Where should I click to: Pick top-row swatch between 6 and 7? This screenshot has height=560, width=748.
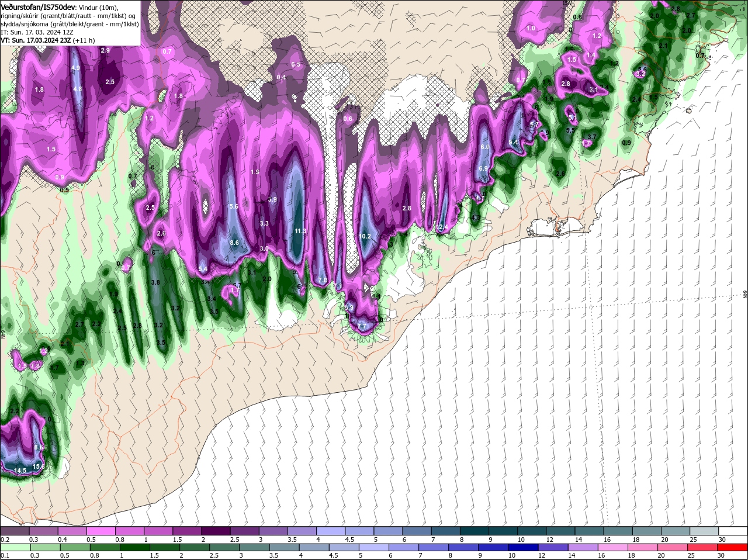point(417,531)
